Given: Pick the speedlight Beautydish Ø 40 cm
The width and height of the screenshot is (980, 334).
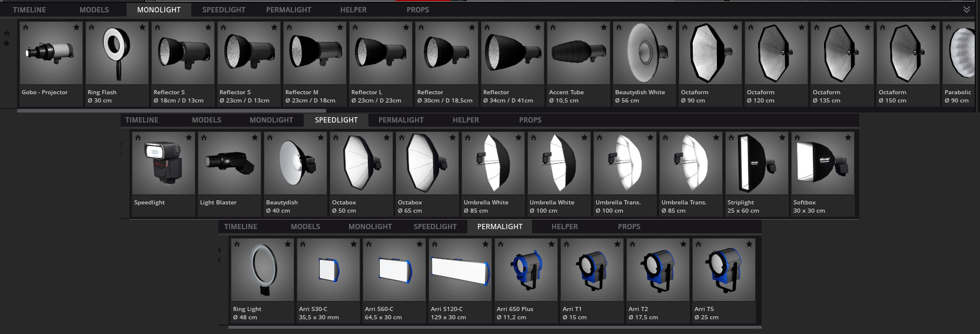Looking at the screenshot, I should tap(295, 174).
